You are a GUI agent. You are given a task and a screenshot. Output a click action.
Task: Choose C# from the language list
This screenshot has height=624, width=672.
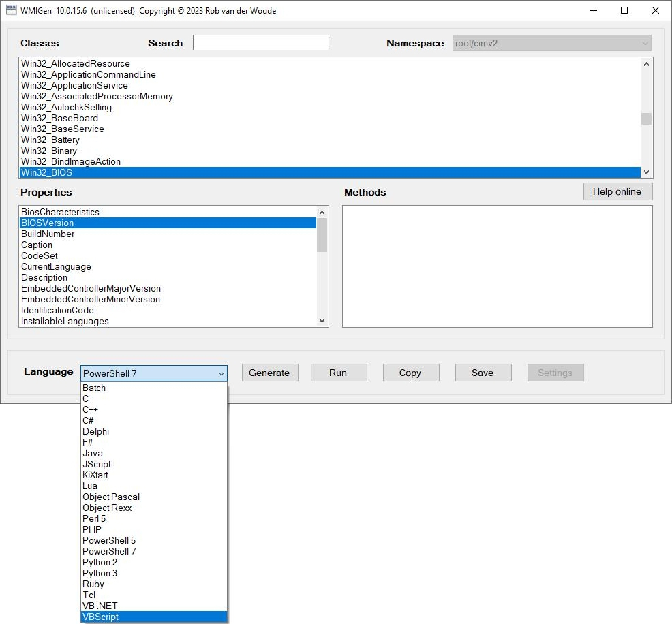[x=154, y=420]
